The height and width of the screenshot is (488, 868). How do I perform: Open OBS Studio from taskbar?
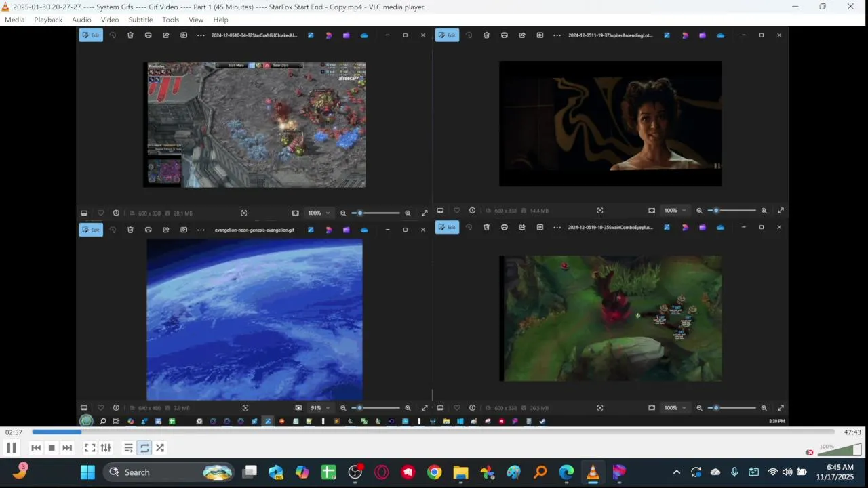click(355, 472)
